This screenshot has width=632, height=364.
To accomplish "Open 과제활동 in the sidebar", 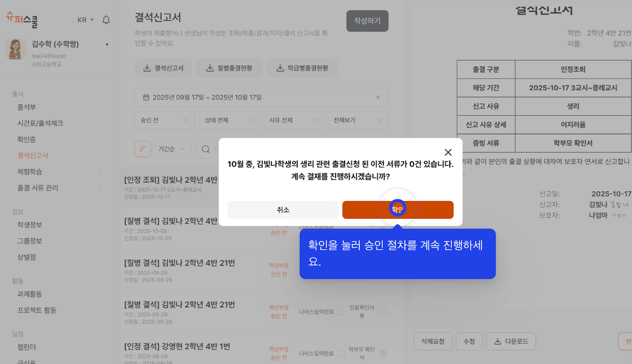I will pos(30,294).
